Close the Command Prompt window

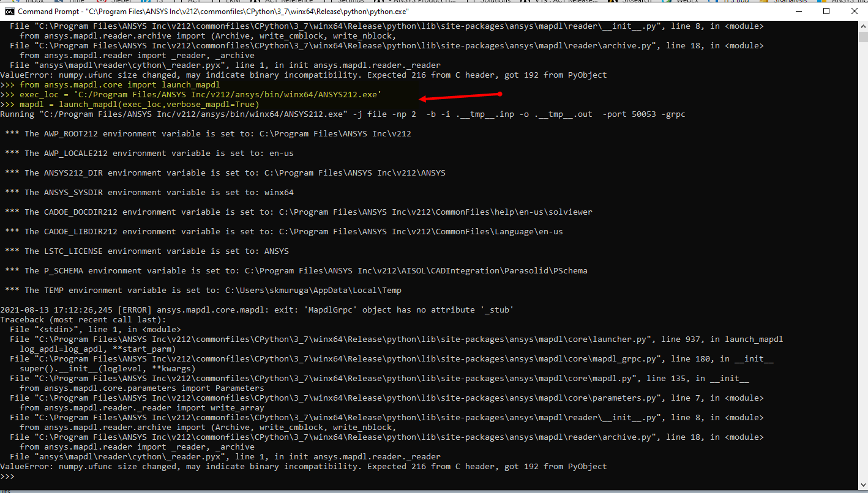click(x=854, y=12)
